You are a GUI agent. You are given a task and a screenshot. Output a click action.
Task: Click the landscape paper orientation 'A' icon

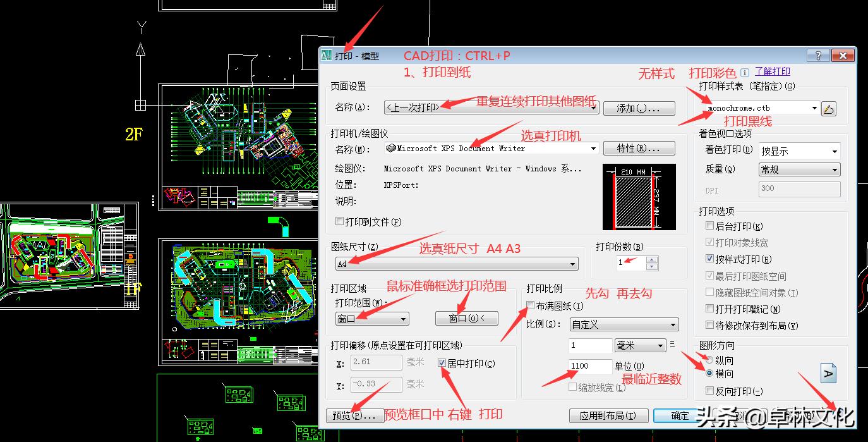click(x=828, y=373)
